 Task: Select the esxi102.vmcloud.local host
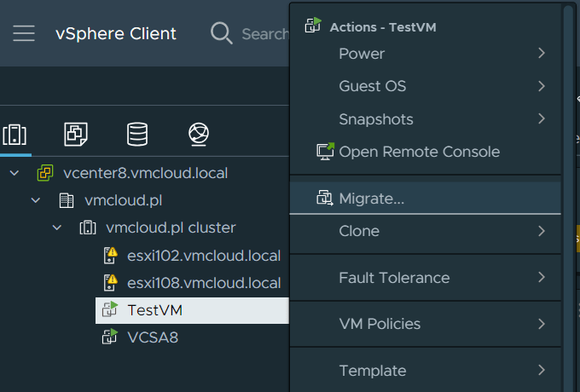click(x=203, y=255)
